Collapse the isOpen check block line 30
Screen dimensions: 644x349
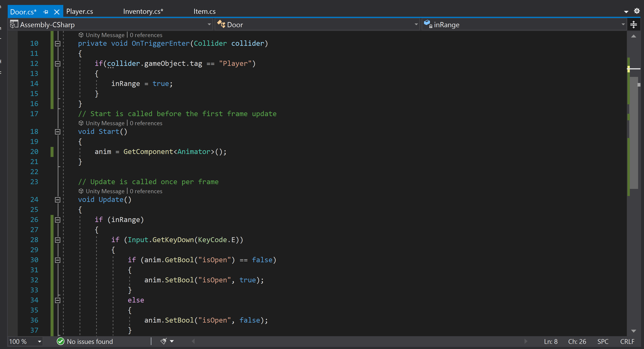[58, 260]
